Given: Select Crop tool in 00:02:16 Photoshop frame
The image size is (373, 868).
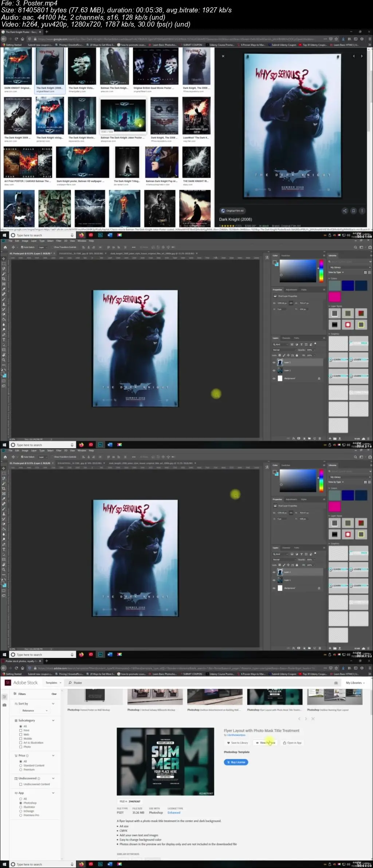Looking at the screenshot, I should [4, 279].
